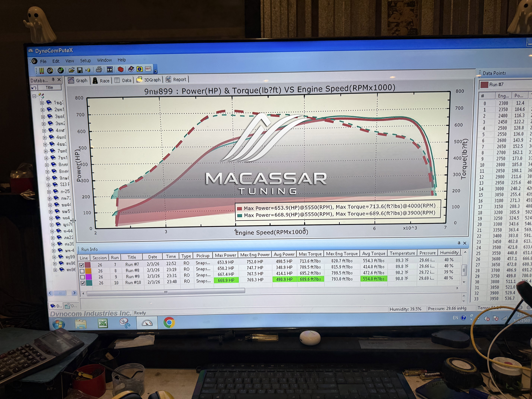Expand the S13 session tree node
The image size is (532, 399).
[48, 185]
